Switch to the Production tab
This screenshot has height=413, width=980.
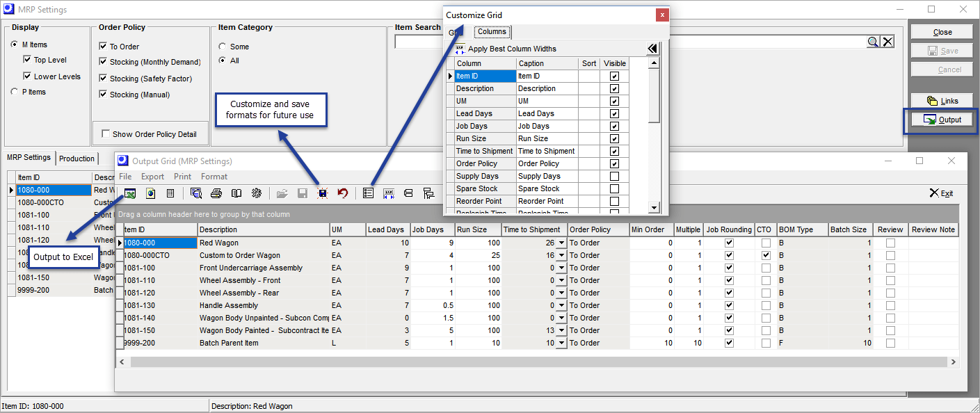77,159
